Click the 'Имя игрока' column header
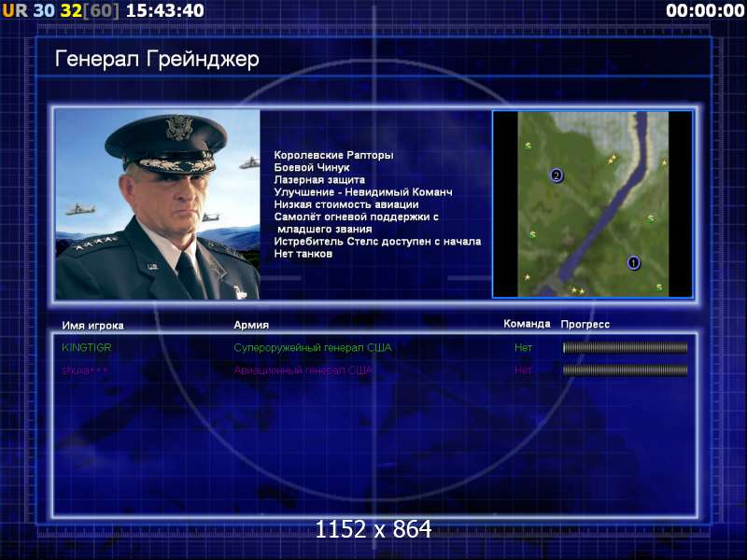 92,326
